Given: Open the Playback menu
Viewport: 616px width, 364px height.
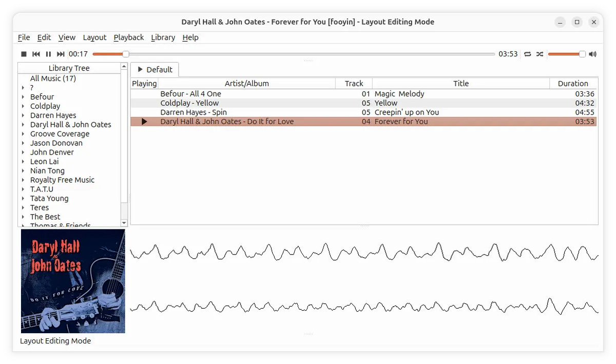Looking at the screenshot, I should click(x=129, y=37).
